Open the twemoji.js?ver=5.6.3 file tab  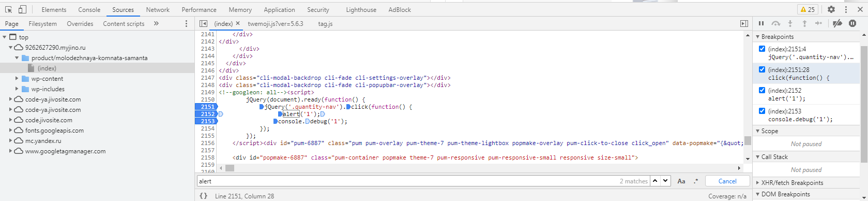click(276, 23)
